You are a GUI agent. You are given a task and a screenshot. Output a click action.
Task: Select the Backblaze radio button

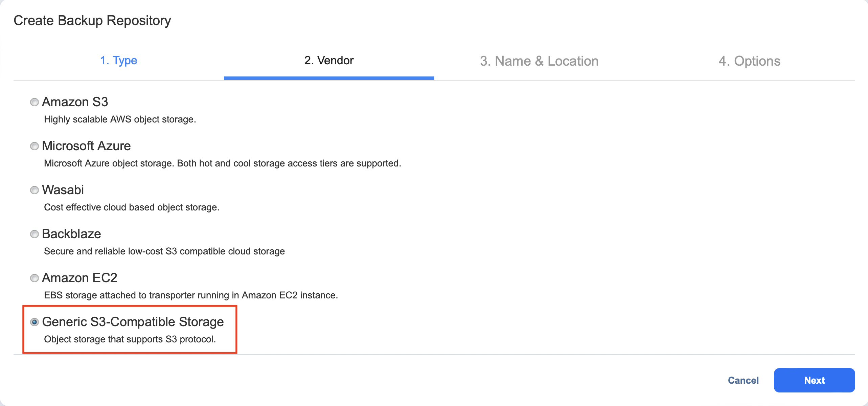34,234
